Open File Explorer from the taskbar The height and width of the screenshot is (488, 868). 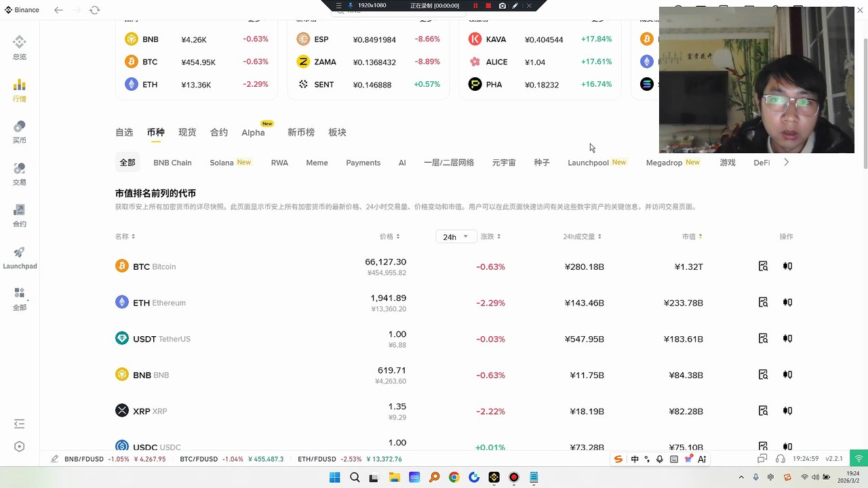(394, 477)
